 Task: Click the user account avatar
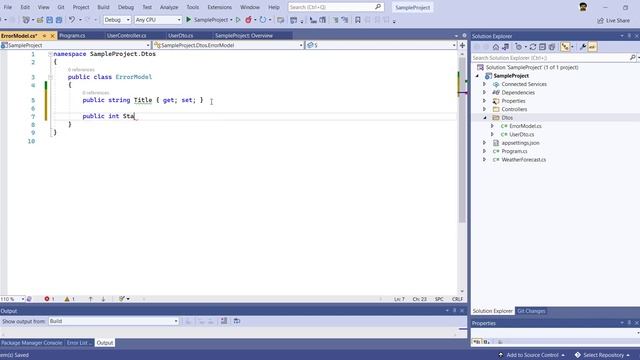[x=583, y=7]
